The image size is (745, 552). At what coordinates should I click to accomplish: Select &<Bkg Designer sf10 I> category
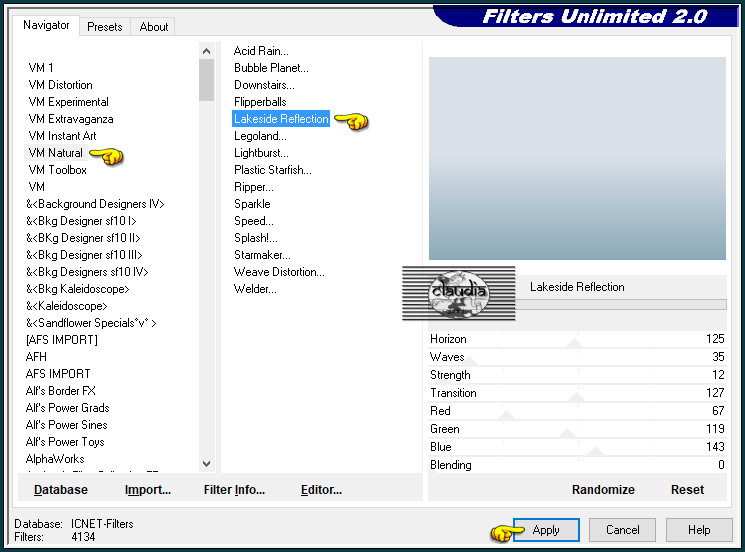pos(81,221)
